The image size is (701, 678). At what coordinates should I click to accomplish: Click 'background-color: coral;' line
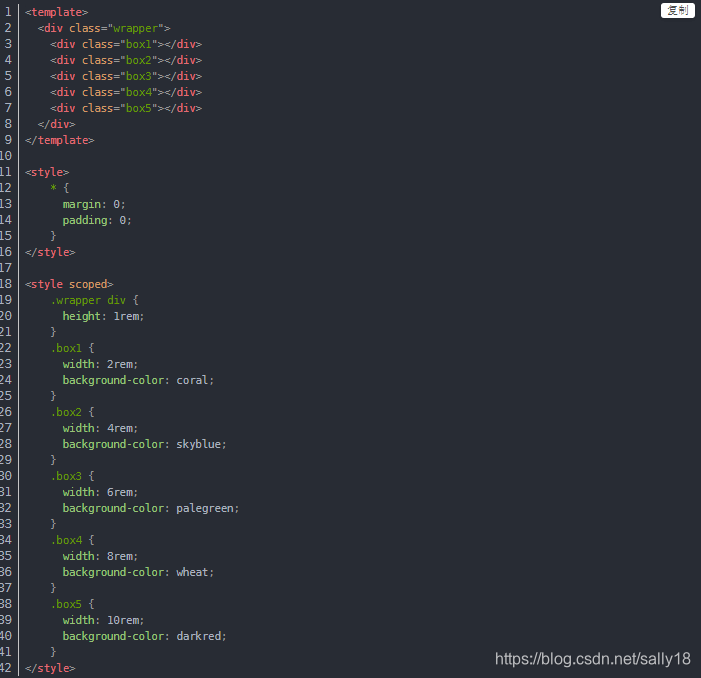click(x=138, y=380)
